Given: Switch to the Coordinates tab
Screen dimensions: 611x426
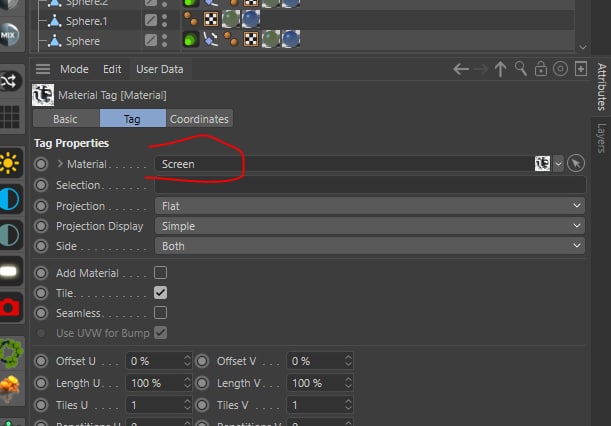Looking at the screenshot, I should click(199, 118).
